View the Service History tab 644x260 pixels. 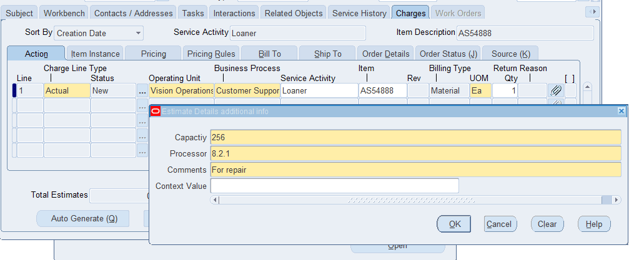tap(359, 13)
